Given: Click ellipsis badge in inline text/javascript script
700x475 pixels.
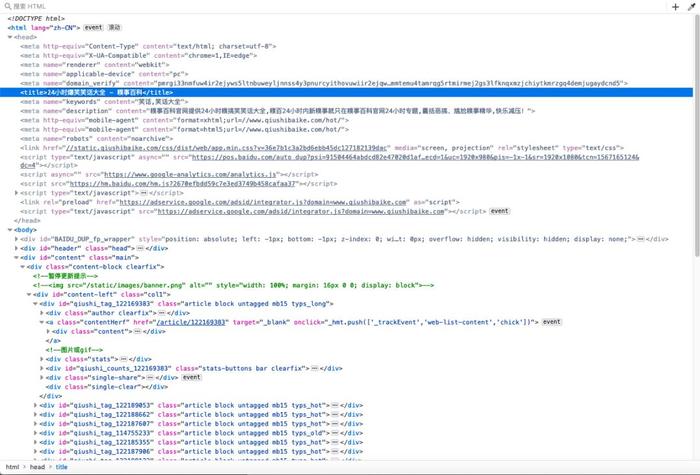Looking at the screenshot, I should (144, 193).
